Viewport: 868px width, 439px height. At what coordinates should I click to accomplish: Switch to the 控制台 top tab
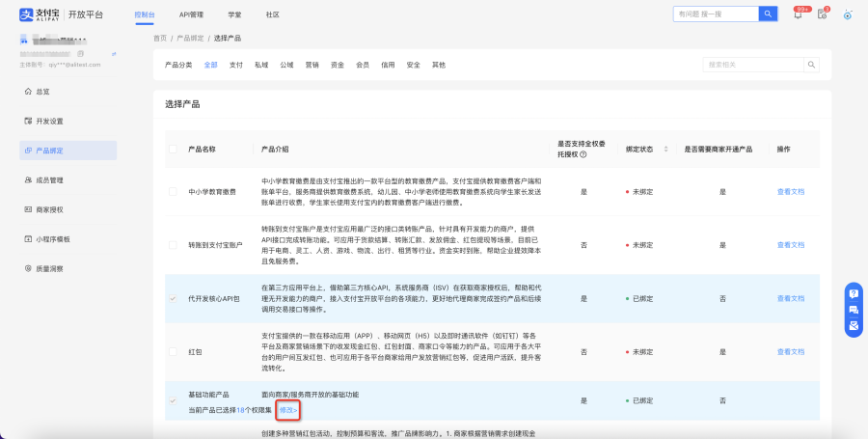tap(145, 14)
